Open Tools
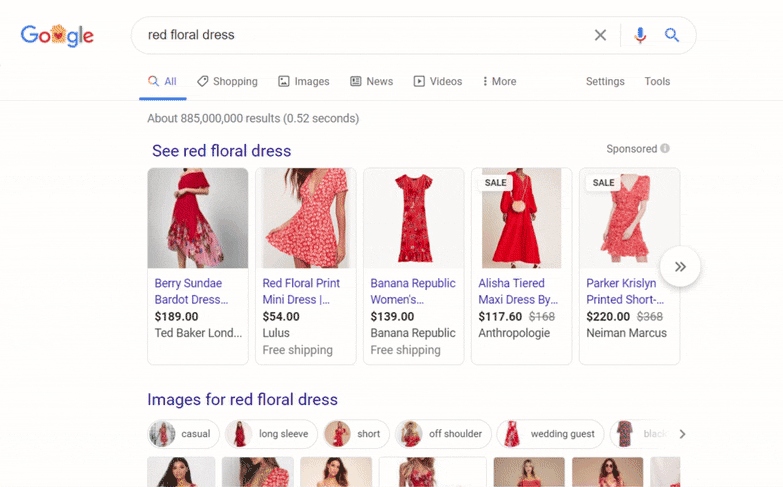Image resolution: width=783 pixels, height=487 pixels. pyautogui.click(x=657, y=81)
